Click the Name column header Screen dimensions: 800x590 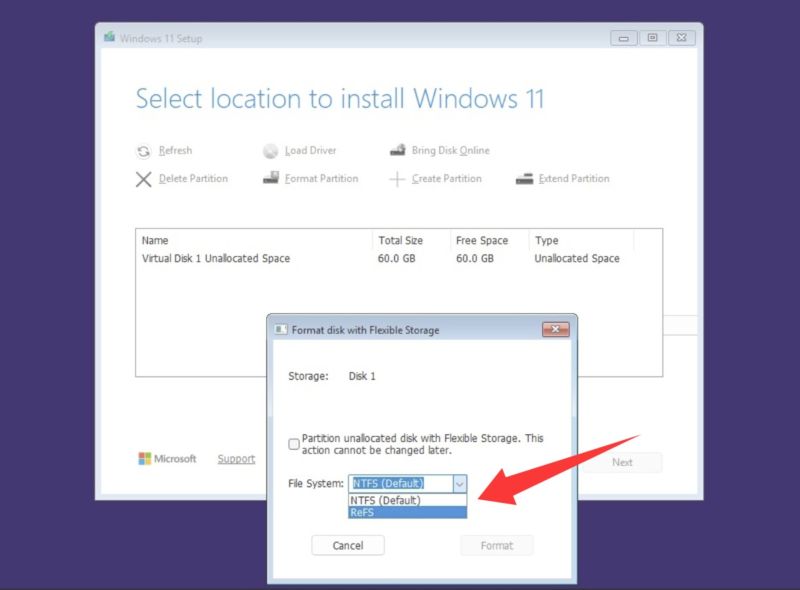point(155,240)
